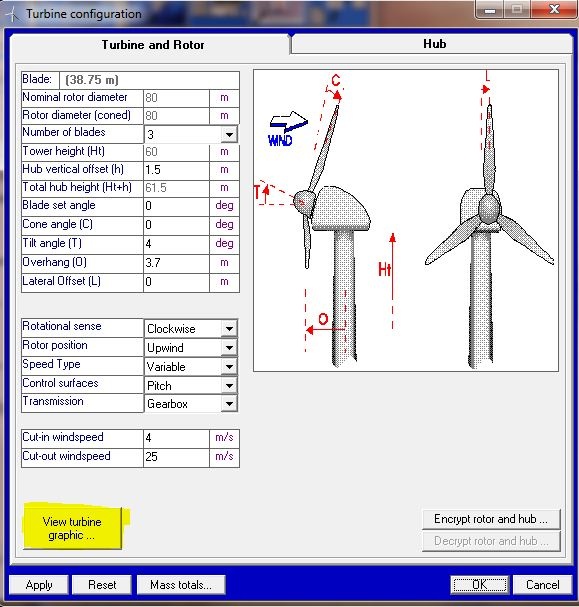Click the turbine icon in title bar
Image resolution: width=579 pixels, height=607 pixels.
13,14
